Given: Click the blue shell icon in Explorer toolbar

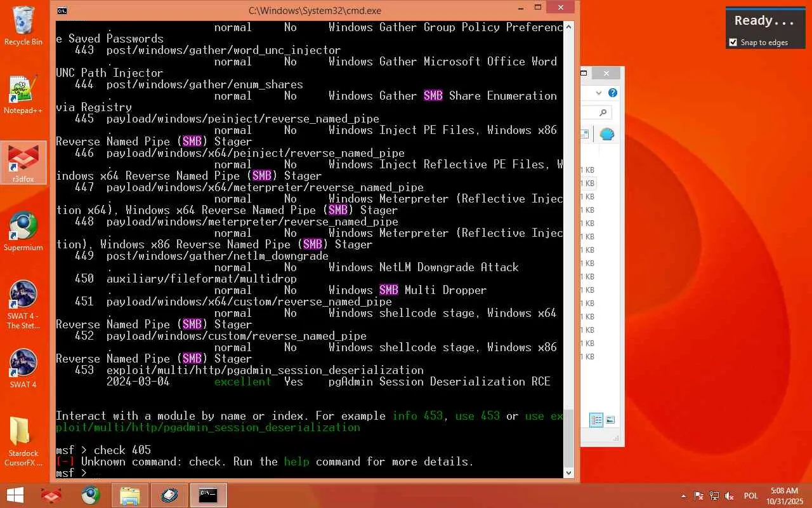Looking at the screenshot, I should pyautogui.click(x=607, y=134).
